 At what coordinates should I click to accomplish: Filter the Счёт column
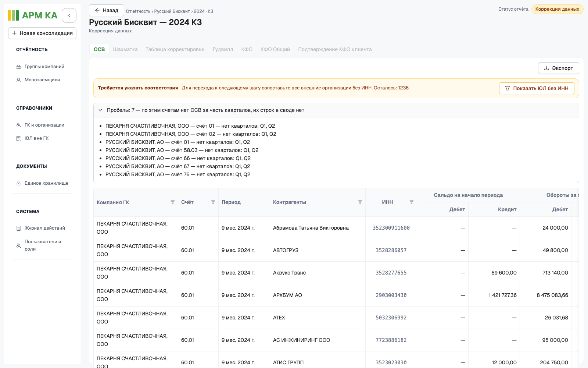pos(213,202)
